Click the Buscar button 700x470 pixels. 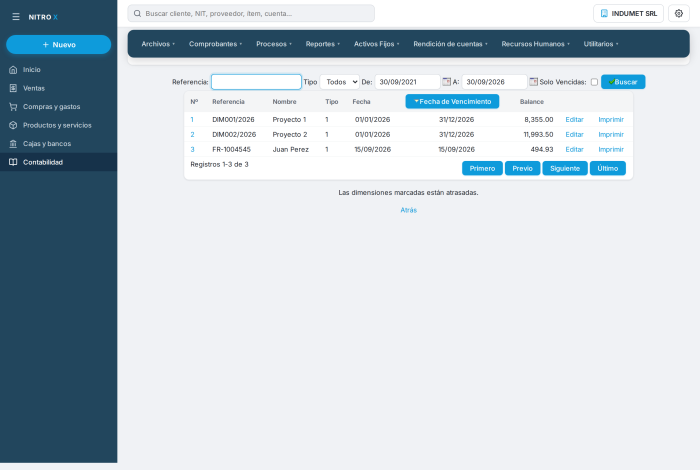click(x=623, y=82)
